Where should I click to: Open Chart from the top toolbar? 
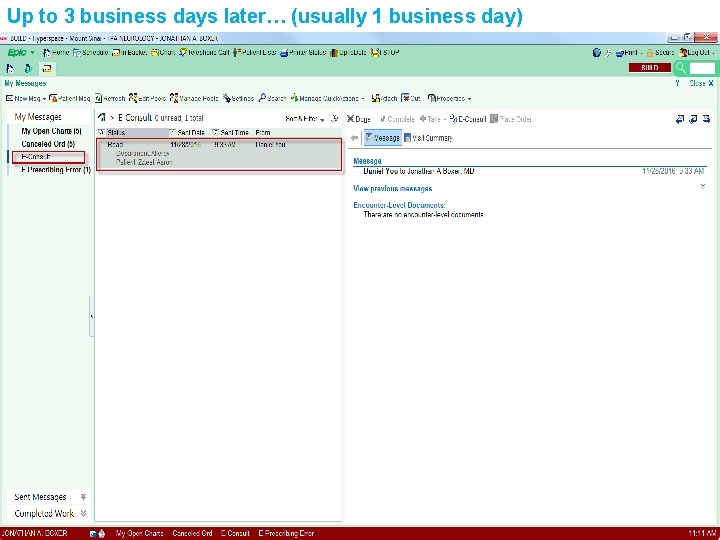pos(163,52)
